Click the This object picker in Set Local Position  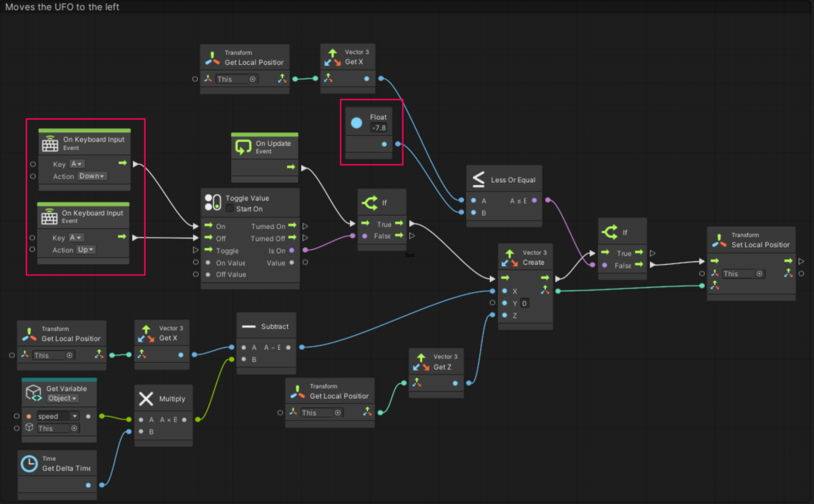click(x=759, y=274)
